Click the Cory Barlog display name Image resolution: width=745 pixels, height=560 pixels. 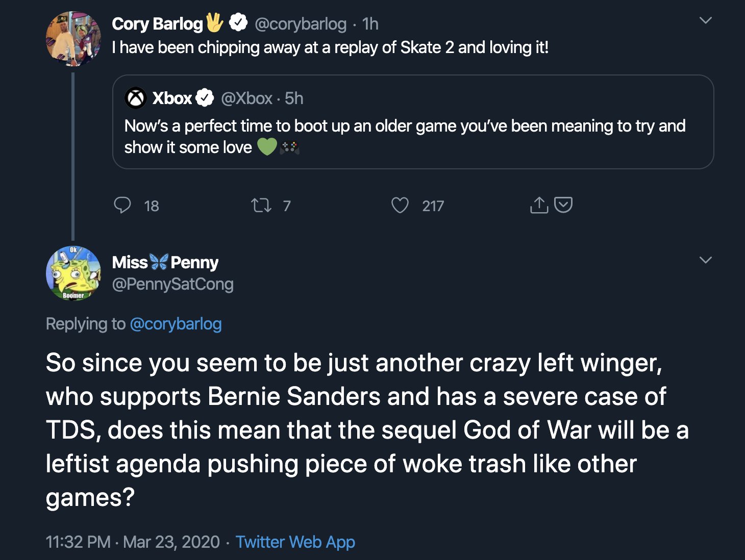[x=157, y=23]
